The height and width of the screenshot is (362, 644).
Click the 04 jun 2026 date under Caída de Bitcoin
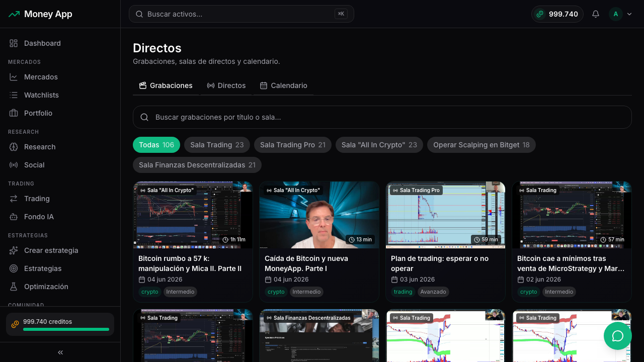(291, 280)
